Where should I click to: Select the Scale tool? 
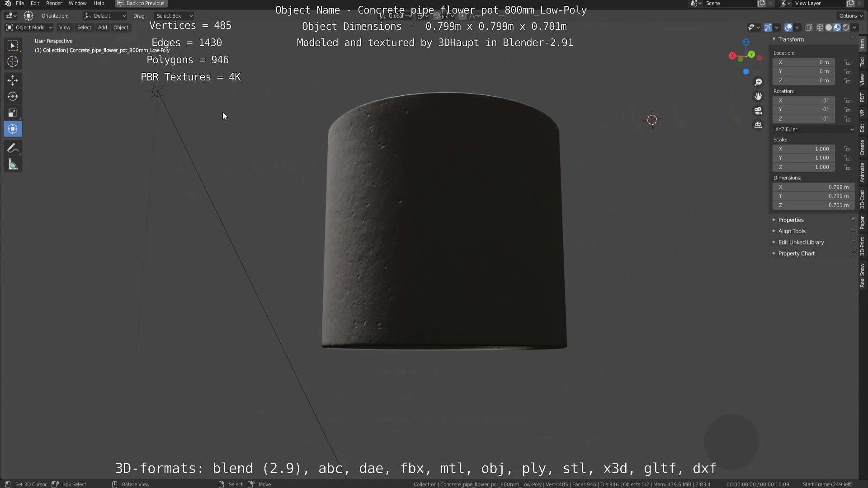point(13,113)
